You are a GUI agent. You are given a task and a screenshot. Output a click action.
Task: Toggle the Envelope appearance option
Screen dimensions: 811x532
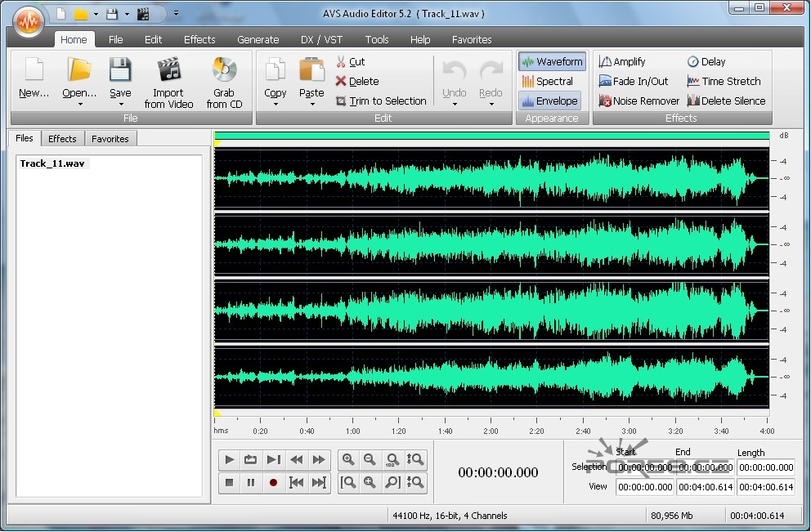click(550, 101)
